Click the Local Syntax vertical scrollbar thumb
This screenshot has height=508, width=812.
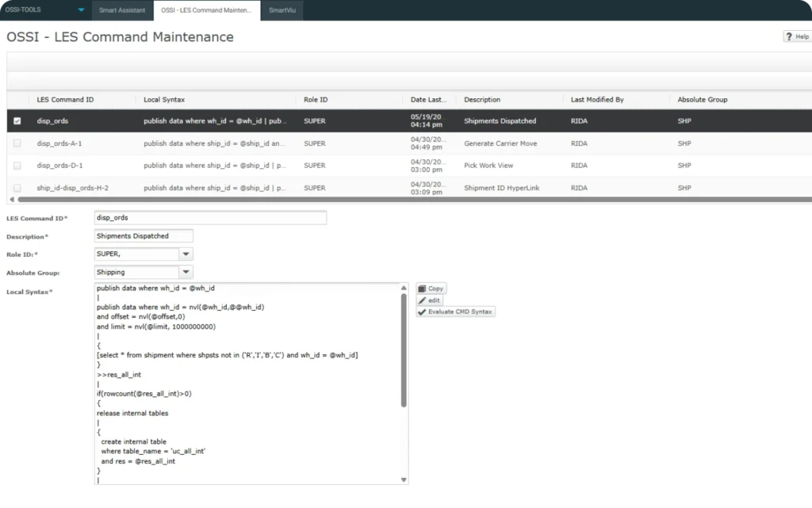[404, 350]
